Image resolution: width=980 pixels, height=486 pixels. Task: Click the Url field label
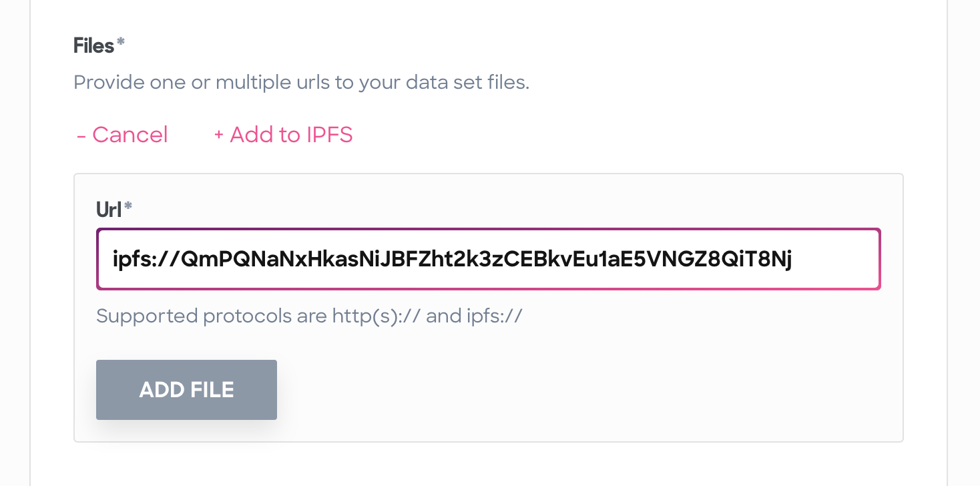click(x=109, y=210)
